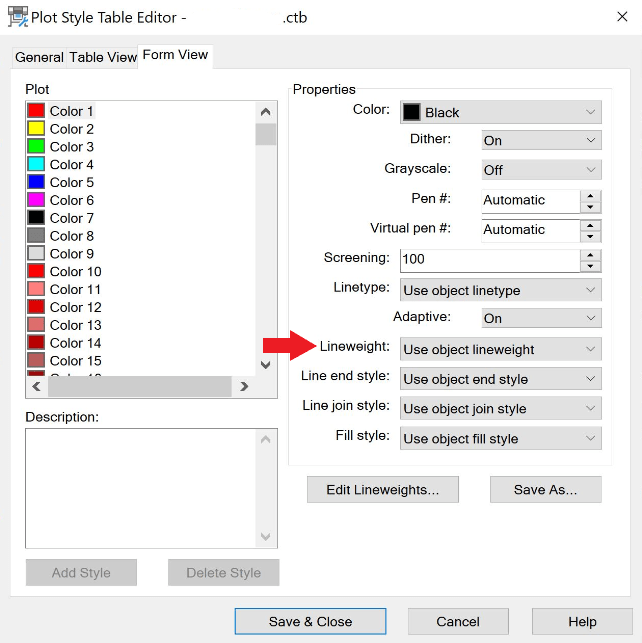Open the Adaptive dropdown
Viewport: 642px width, 643px height.
click(x=541, y=318)
